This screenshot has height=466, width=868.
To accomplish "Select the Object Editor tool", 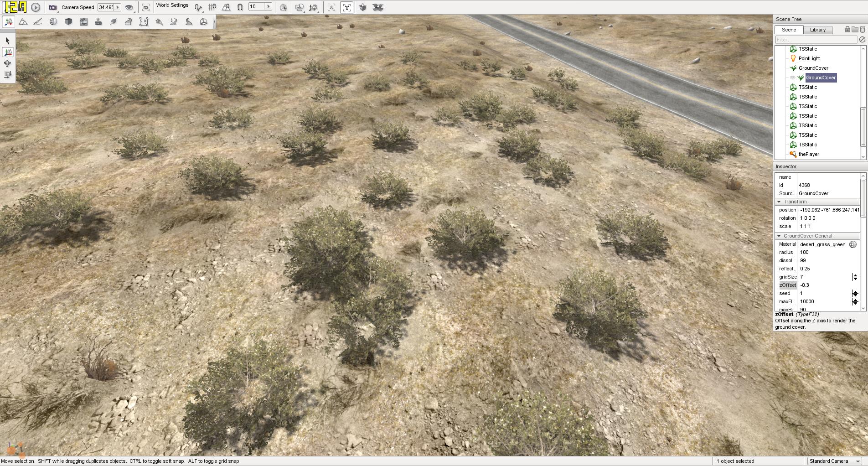I will (8, 21).
